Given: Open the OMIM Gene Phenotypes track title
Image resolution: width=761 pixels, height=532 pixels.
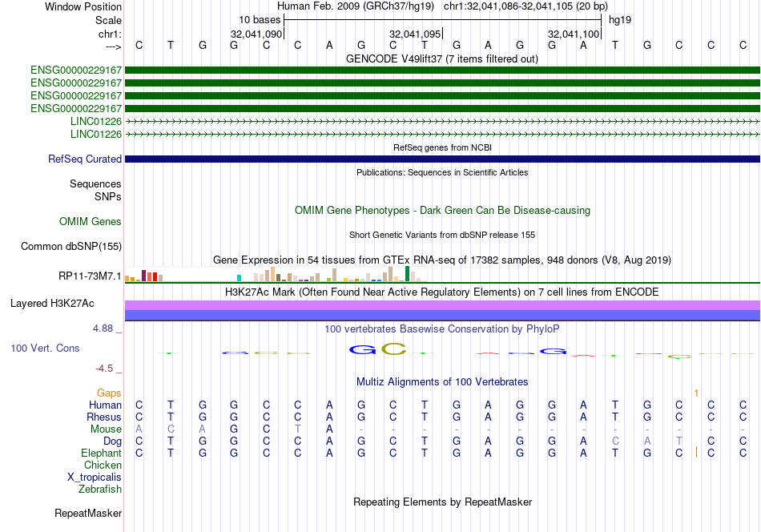Looking at the screenshot, I should (x=442, y=211).
